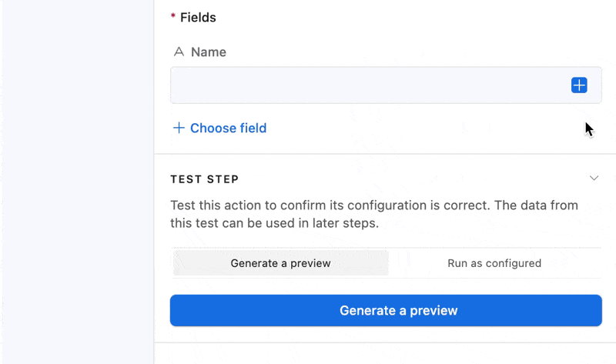Click the blank space right of Choose field

pos(423,129)
